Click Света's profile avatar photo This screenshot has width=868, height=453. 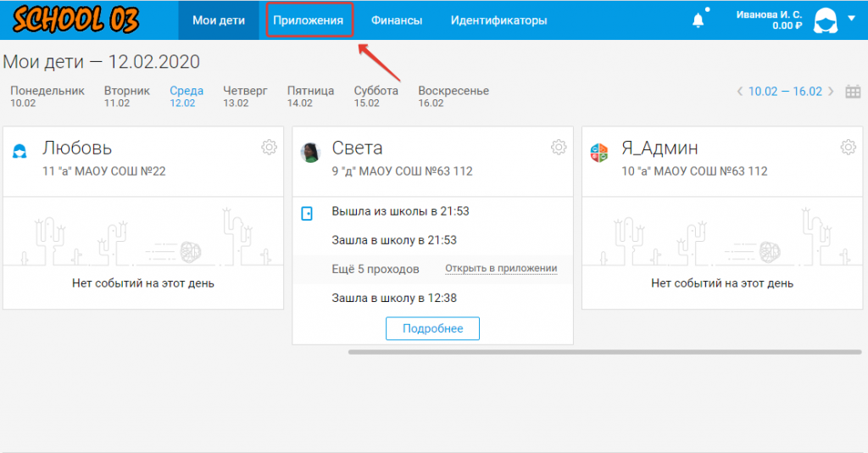point(311,152)
